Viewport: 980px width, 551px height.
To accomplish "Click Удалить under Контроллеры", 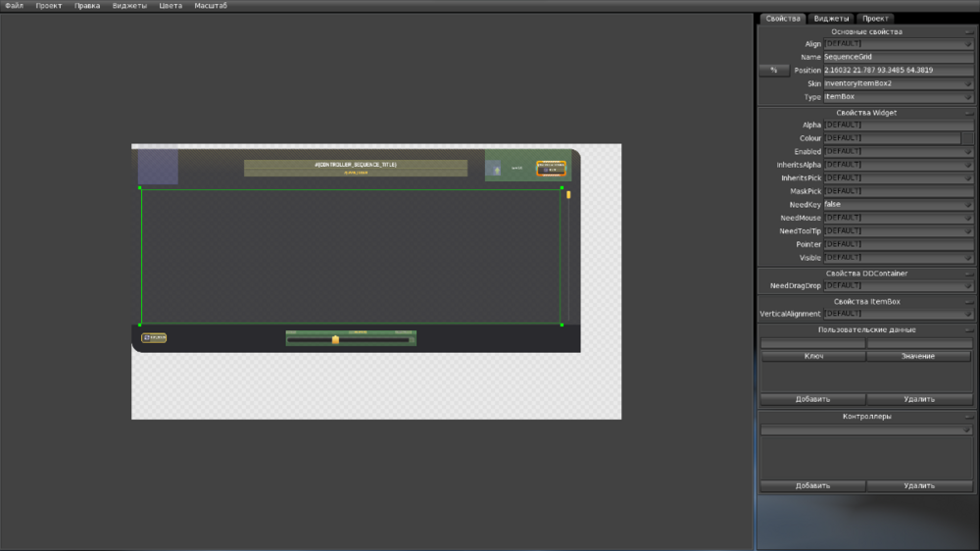I will 919,485.
